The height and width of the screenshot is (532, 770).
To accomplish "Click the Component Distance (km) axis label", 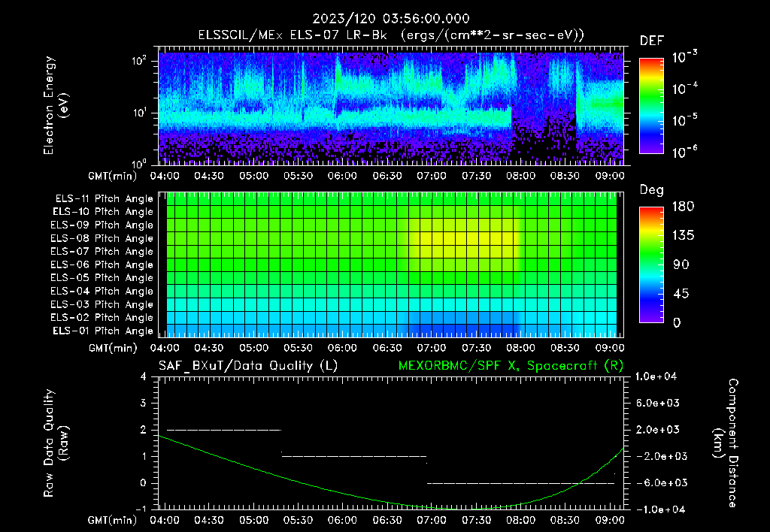I will 726,443.
